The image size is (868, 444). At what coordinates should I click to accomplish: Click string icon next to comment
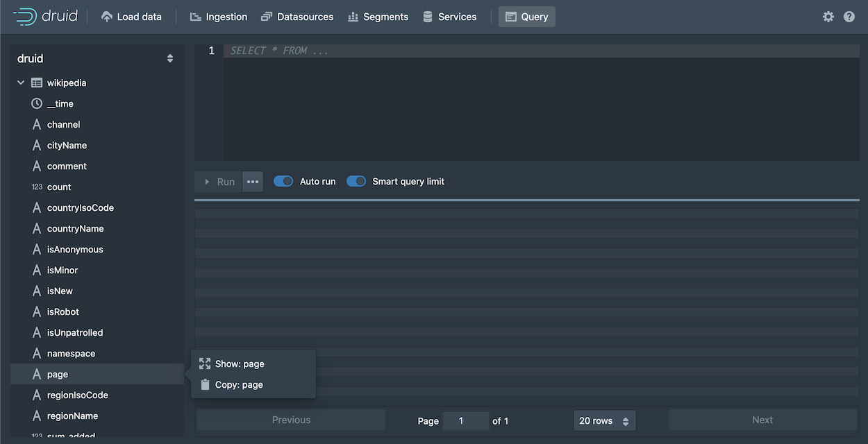click(37, 166)
